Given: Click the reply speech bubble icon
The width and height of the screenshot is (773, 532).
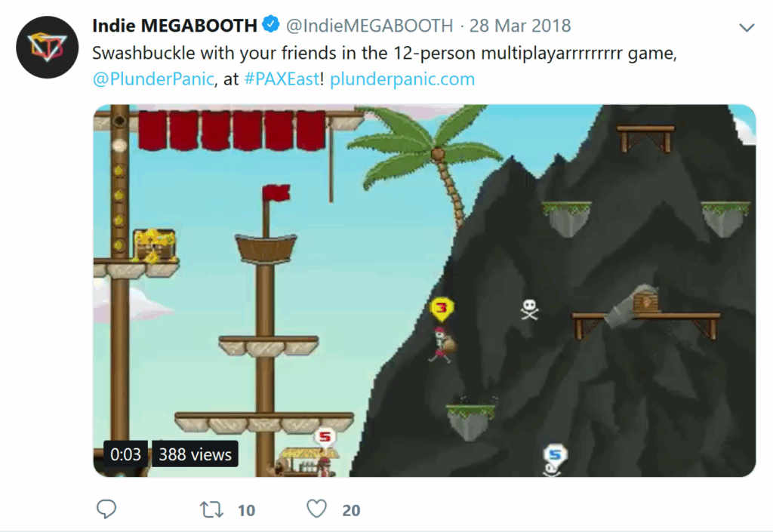Looking at the screenshot, I should tap(106, 509).
